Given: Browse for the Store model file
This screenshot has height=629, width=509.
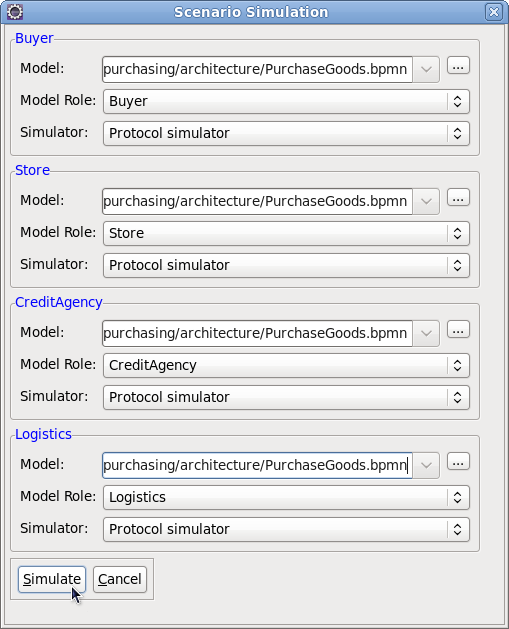Looking at the screenshot, I should 458,198.
